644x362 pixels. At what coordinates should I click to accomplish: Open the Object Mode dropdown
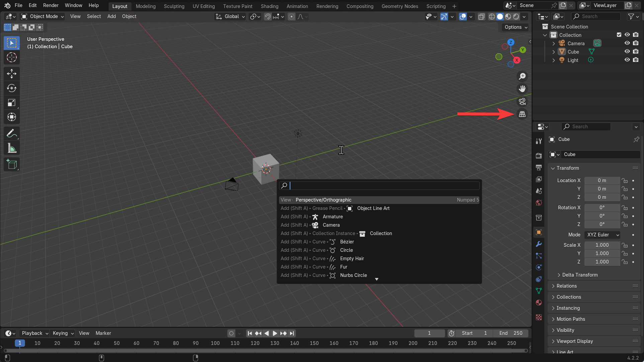pyautogui.click(x=42, y=16)
